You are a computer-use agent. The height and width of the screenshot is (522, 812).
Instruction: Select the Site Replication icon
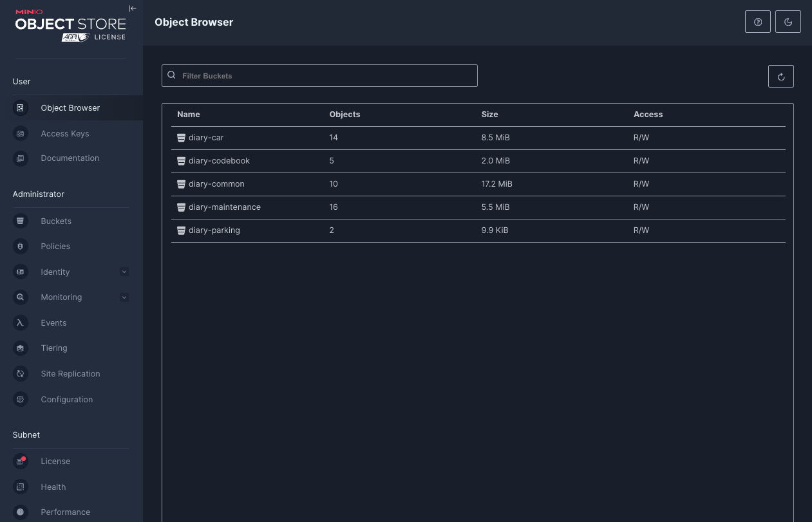point(20,373)
